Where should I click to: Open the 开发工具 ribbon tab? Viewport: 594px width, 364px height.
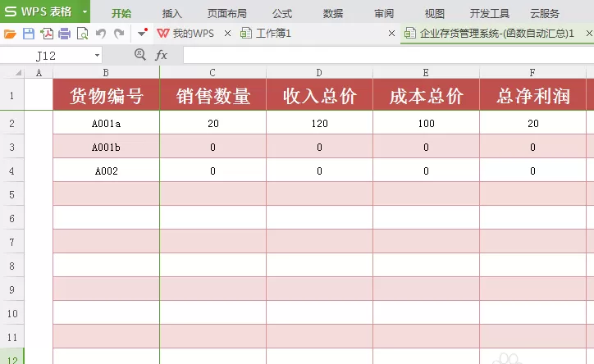[x=490, y=14]
